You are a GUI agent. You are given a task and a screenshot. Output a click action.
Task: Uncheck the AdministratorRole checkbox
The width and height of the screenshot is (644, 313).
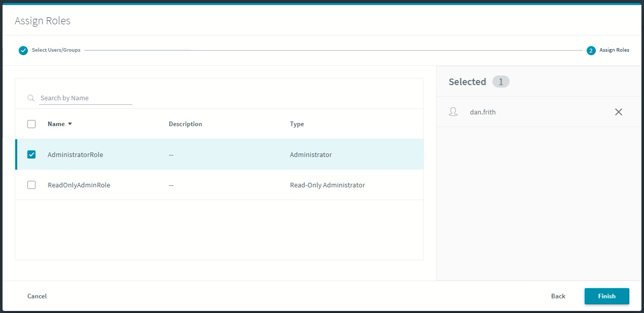(31, 154)
